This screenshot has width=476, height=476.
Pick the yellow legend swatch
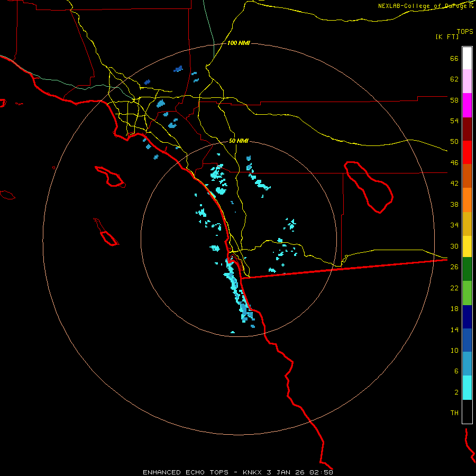(467, 246)
